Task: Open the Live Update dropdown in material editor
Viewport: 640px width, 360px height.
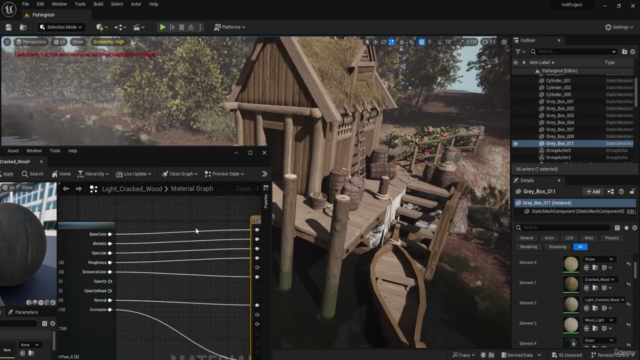Action: click(x=133, y=174)
